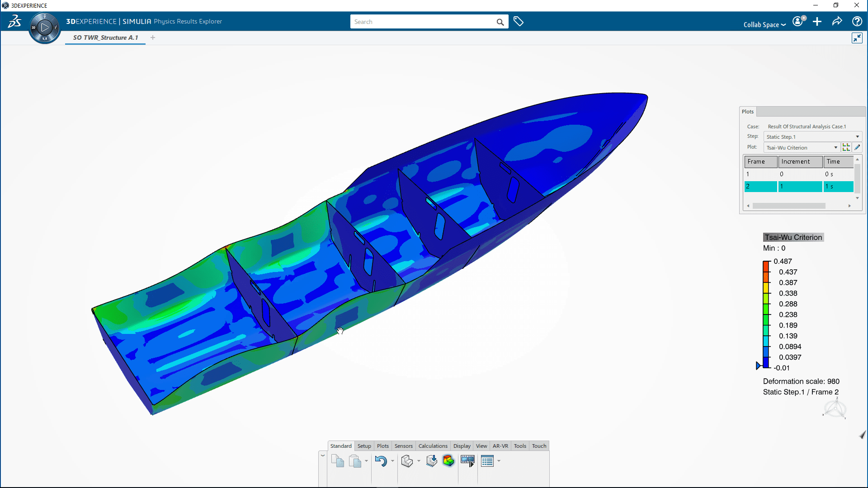This screenshot has width=868, height=488.
Task: Open the Step dropdown Static Step.1
Action: coord(812,137)
